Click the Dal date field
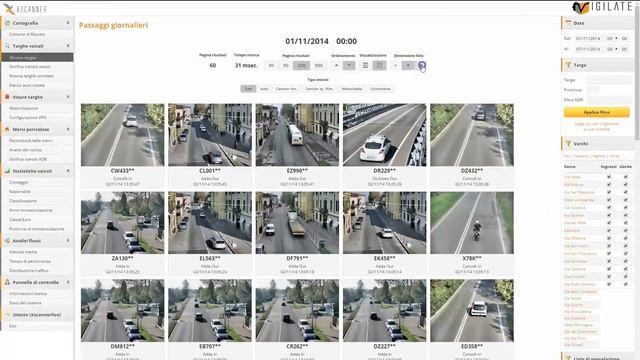 click(588, 38)
